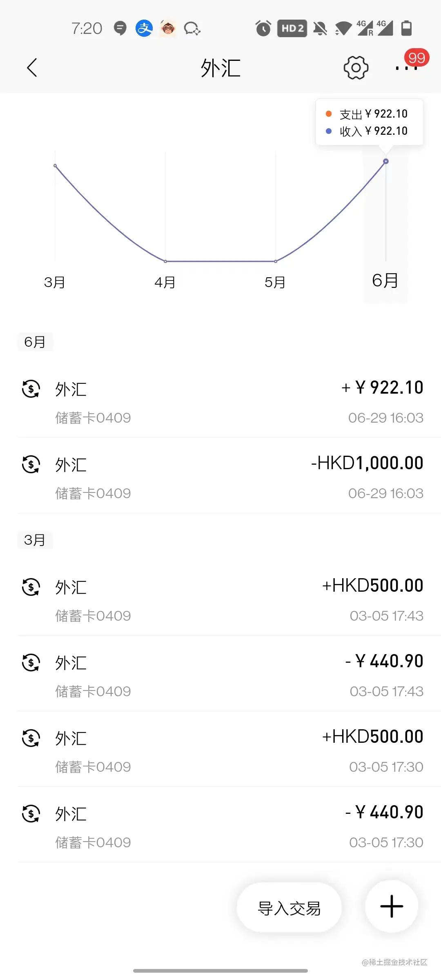
Task: Select the 5月 label on chart
Action: (x=275, y=282)
